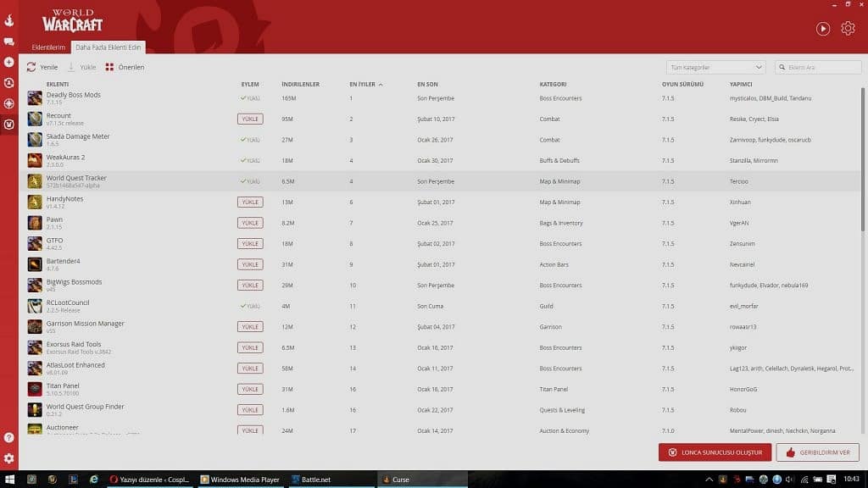Click the Curse flame logo in sidebar
Screen dimensions: 868x488
[x=8, y=20]
